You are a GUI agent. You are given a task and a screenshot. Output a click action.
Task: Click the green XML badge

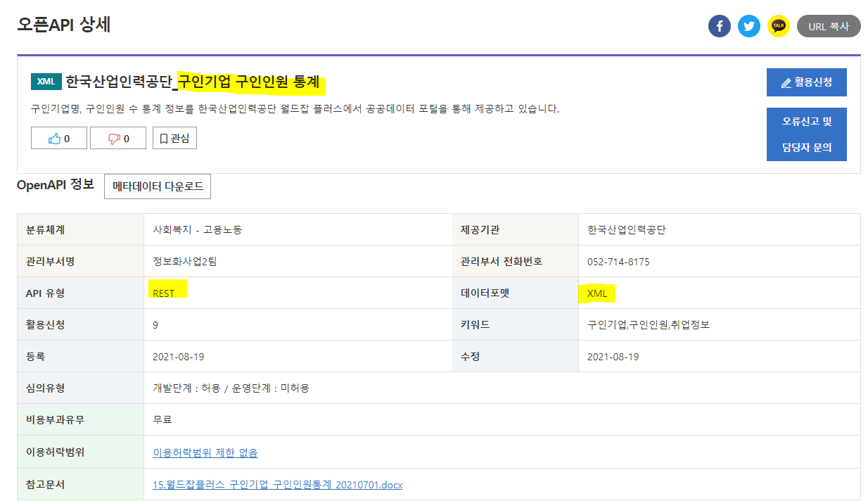(x=46, y=81)
